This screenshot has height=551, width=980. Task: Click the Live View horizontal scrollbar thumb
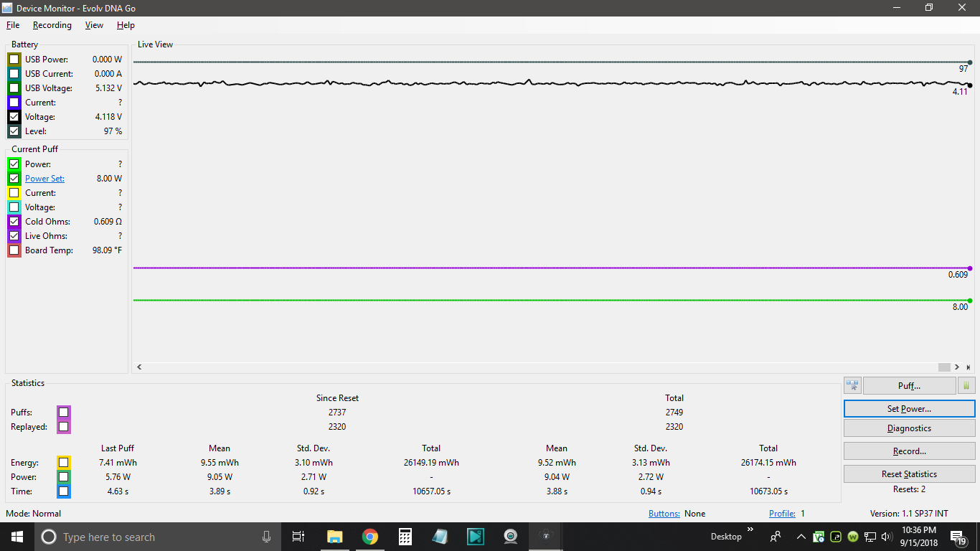943,367
